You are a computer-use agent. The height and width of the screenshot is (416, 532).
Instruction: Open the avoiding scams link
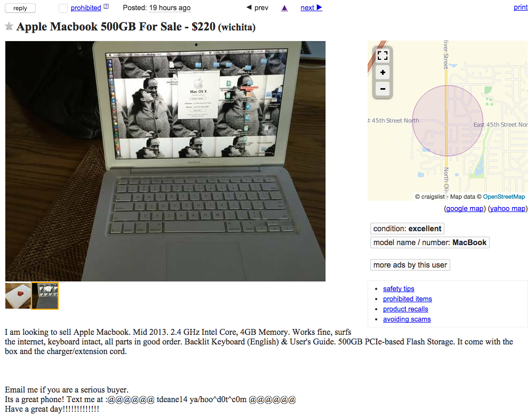coord(407,319)
